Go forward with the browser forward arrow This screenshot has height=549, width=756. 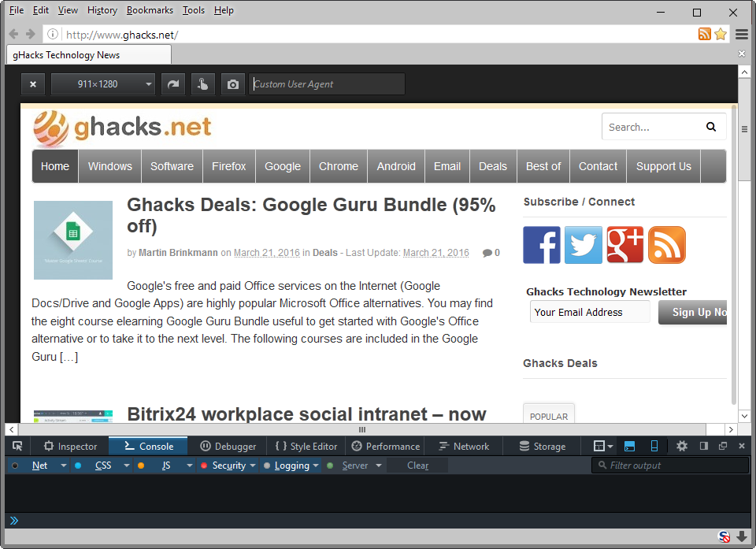coord(31,34)
